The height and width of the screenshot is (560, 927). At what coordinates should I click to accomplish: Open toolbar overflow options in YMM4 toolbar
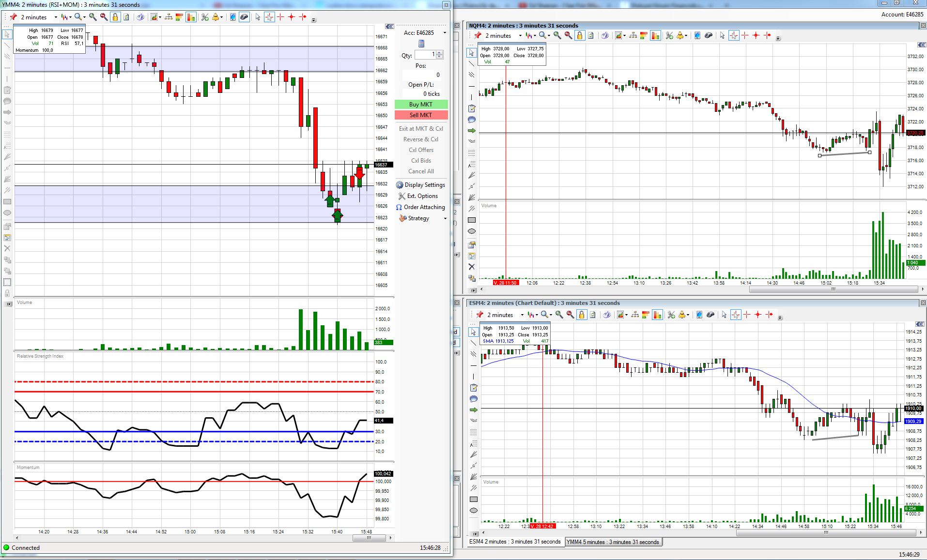tap(314, 20)
